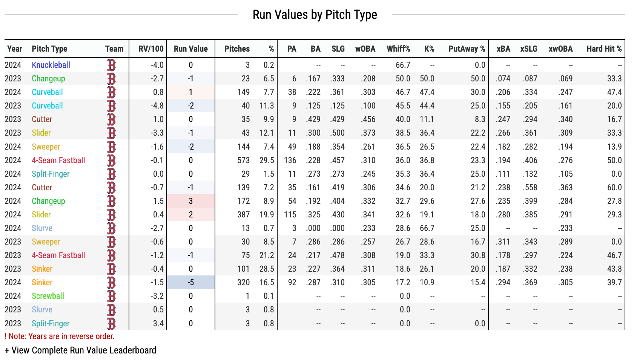
Task: Sort by the Hard Hit % header
Action: point(604,49)
